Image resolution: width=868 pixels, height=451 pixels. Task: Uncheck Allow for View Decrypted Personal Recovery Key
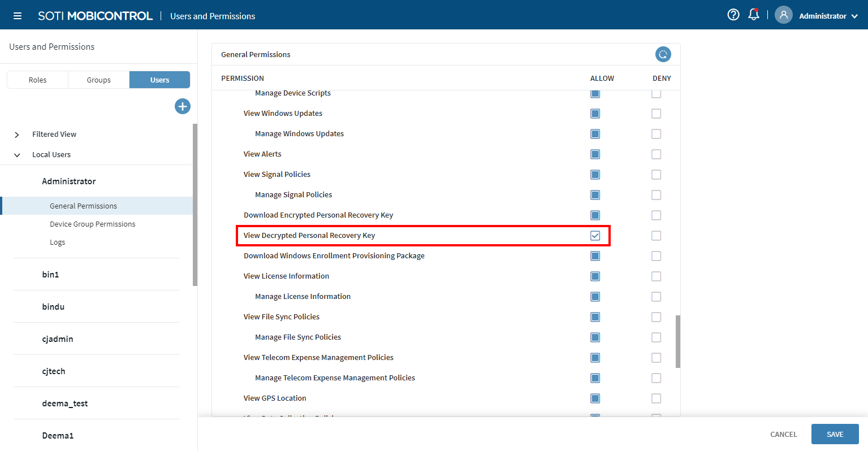tap(595, 236)
